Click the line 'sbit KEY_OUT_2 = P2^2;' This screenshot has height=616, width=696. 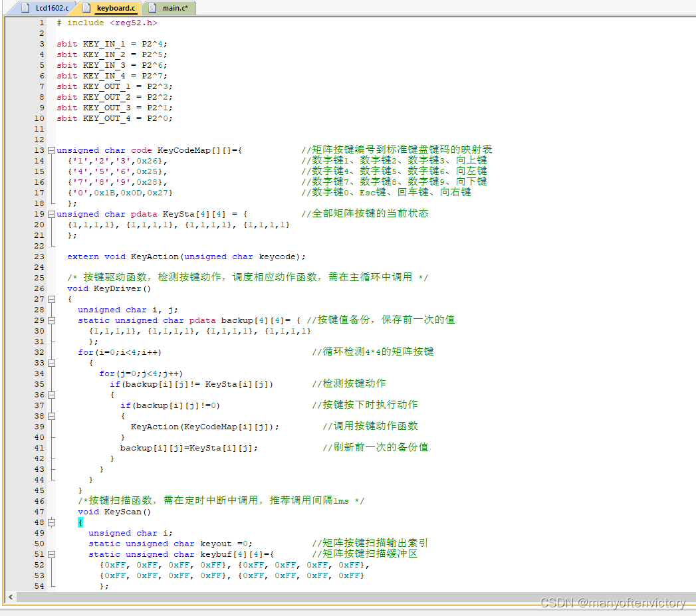114,97
